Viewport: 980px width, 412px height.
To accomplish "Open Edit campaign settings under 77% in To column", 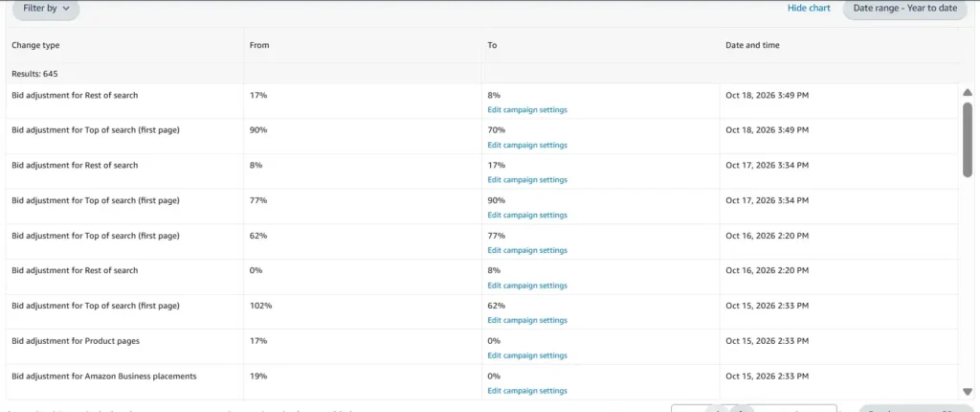I will pos(527,250).
